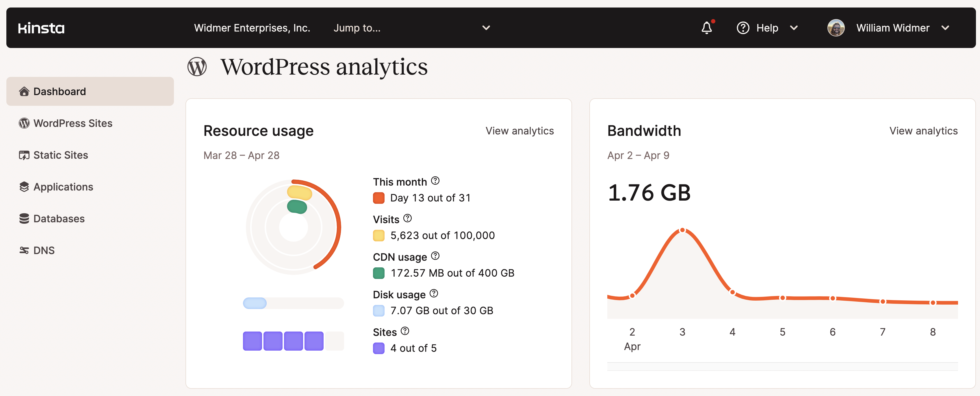Click the 1.76 GB bandwidth total
980x396 pixels.
point(649,192)
